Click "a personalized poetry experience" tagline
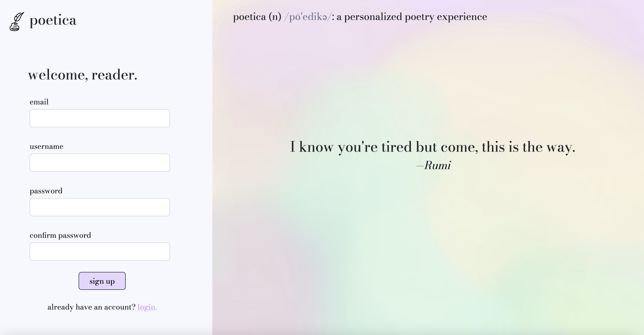This screenshot has width=644, height=335. coord(411,17)
